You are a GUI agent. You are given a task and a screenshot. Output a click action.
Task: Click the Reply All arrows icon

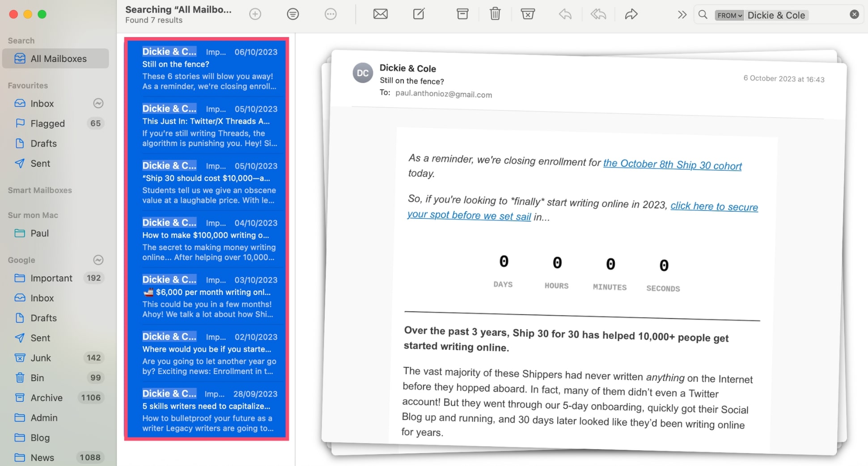click(x=598, y=14)
